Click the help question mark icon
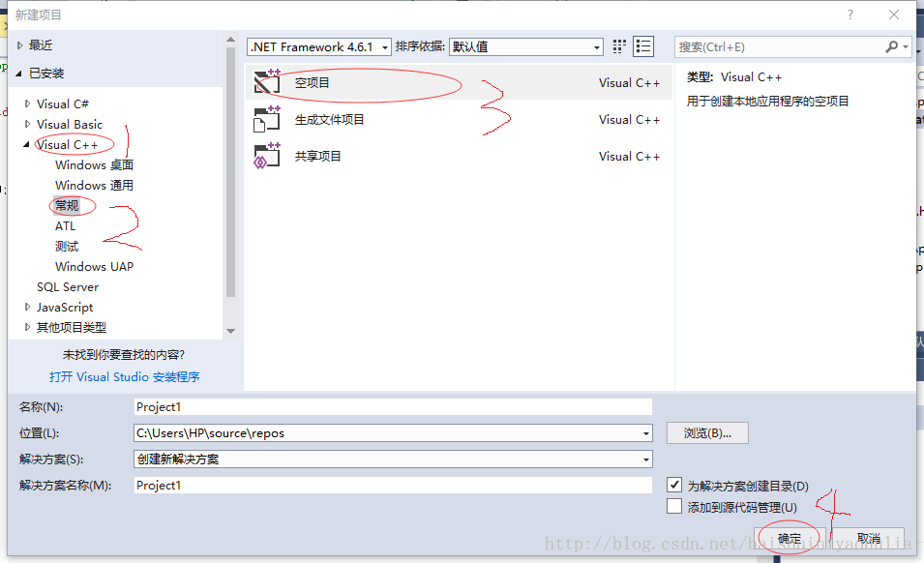Screen dimensions: 924x563 coord(849,15)
